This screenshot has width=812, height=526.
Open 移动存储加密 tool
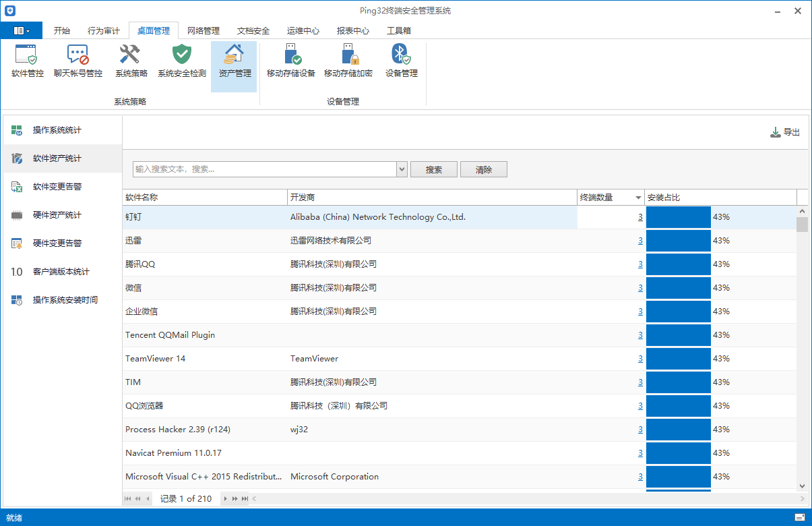[x=348, y=61]
